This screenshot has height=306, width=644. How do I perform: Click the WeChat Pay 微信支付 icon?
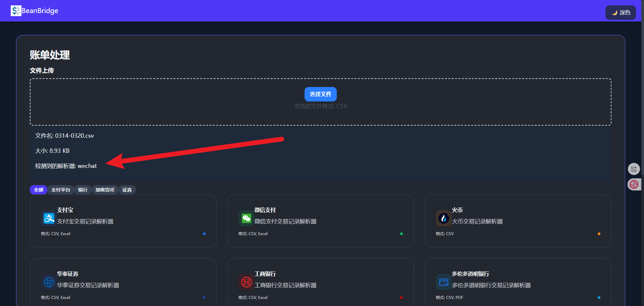(247, 218)
